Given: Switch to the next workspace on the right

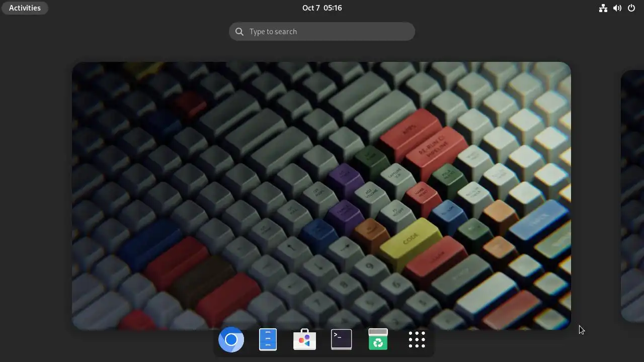Looking at the screenshot, I should [632, 196].
